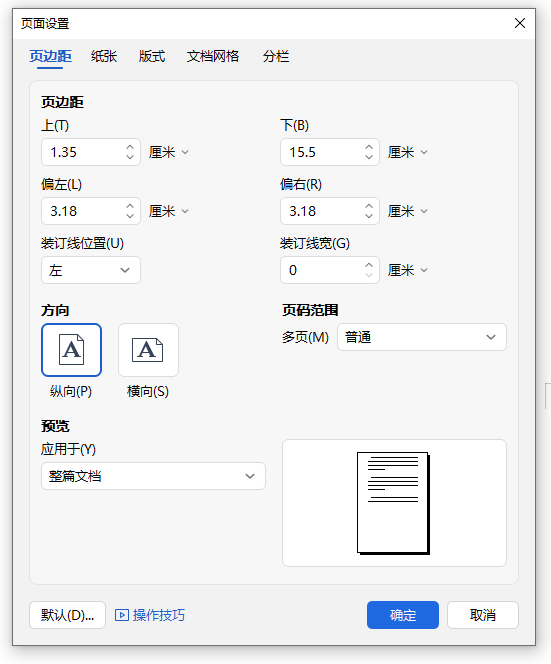Screen dimensions: 551x664
Task: Open the unit dropdown for 装订线宽(G)
Action: point(407,270)
